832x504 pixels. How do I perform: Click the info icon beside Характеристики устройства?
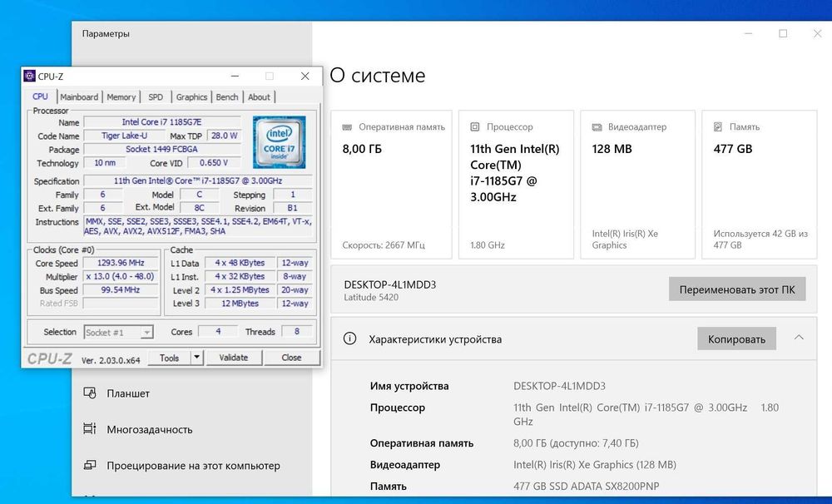pos(349,338)
